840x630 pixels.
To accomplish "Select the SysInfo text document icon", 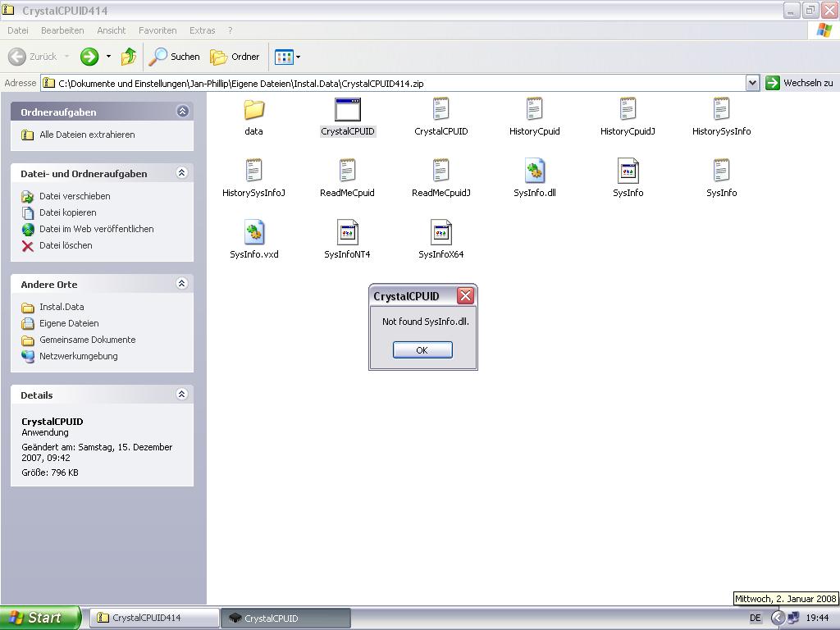I will tap(721, 171).
